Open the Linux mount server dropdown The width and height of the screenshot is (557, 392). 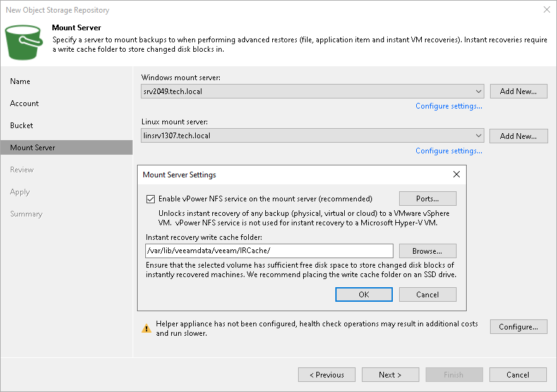478,136
